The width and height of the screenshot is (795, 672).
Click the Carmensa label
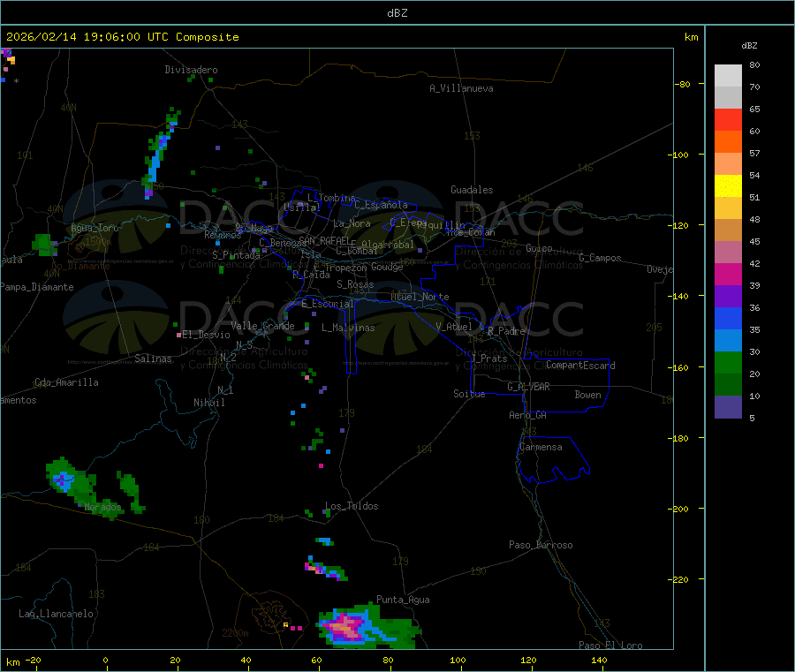coord(541,447)
